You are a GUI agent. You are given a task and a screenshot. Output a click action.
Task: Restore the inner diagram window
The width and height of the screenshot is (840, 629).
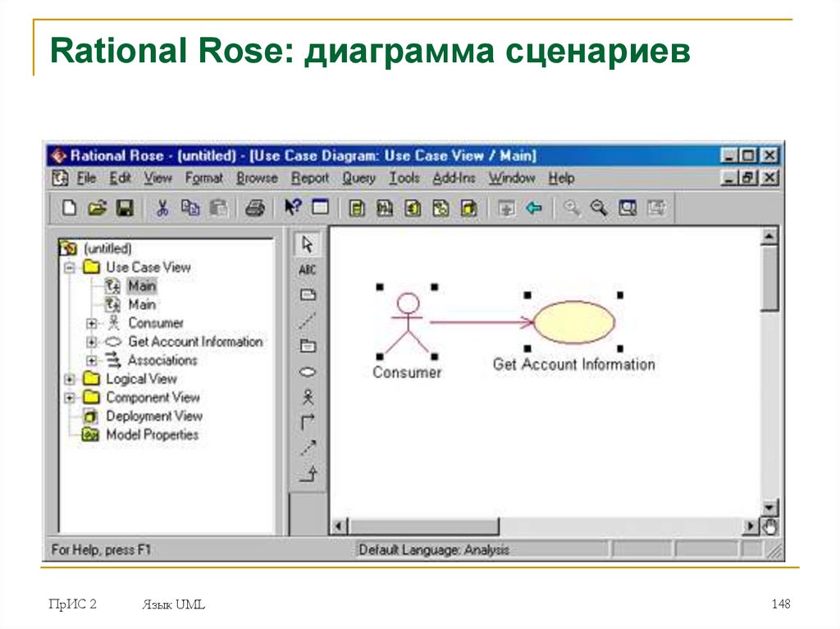click(x=748, y=178)
